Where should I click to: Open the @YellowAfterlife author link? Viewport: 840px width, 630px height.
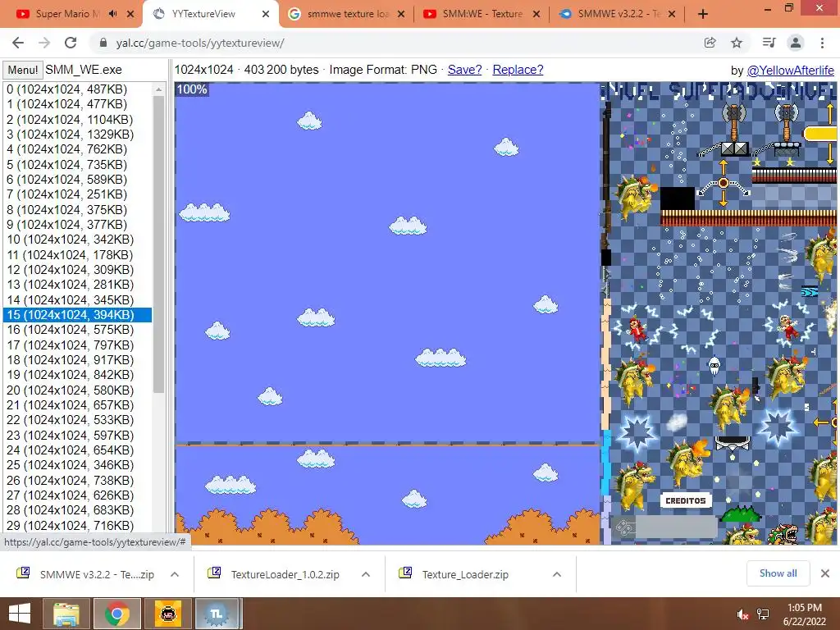point(790,71)
